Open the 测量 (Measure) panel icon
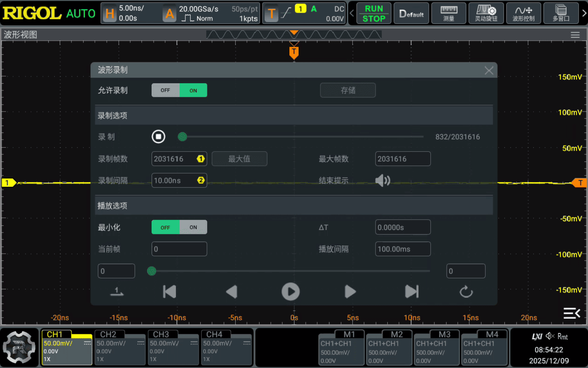Screen dimensions: 588x368 coord(449,13)
